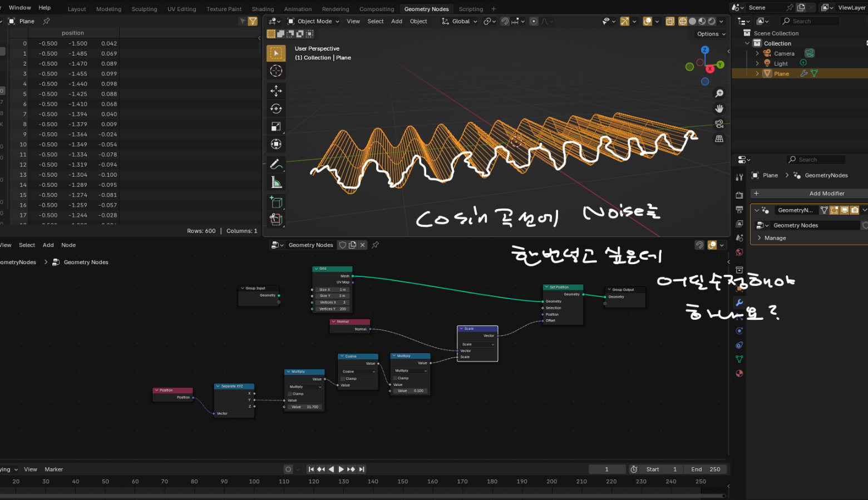Pin the node editor tree
This screenshot has width=868, height=500.
(x=376, y=245)
